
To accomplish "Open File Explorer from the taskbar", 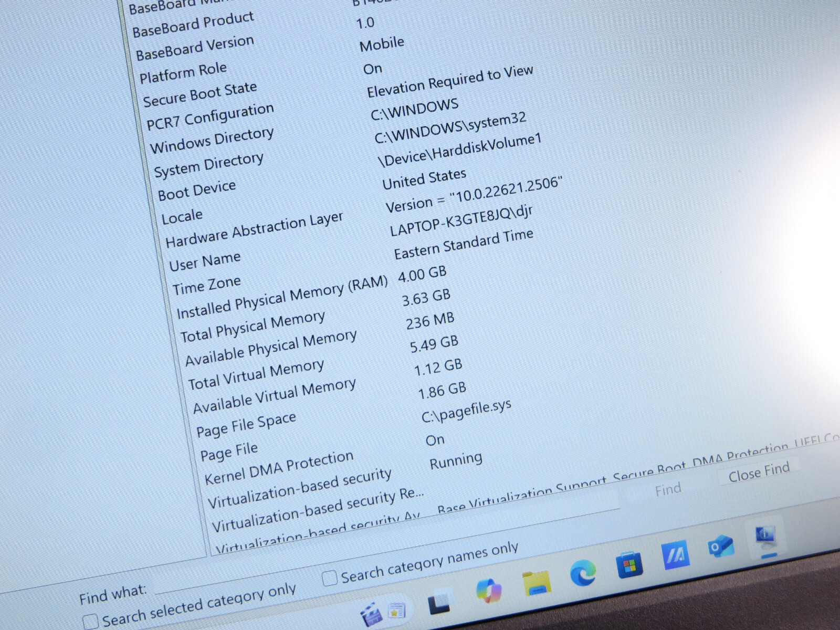I will [536, 583].
